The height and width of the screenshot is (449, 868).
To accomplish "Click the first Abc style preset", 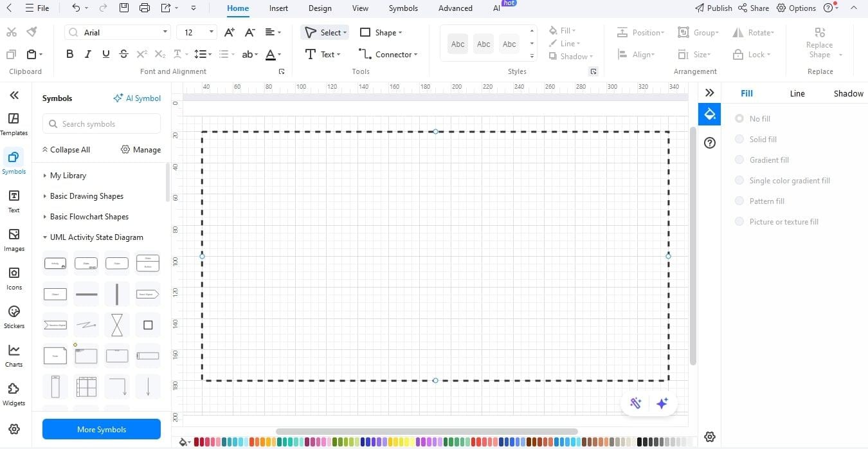I will coord(458,44).
